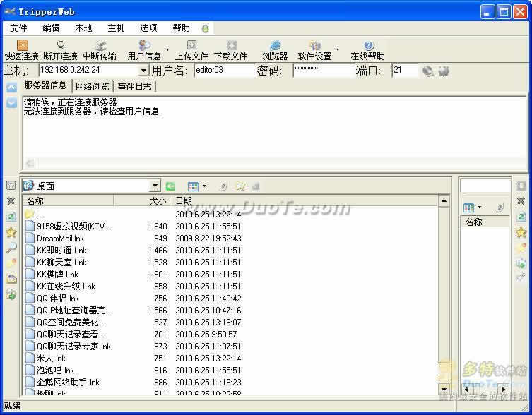
Task: Collapse the info panel with up chevron
Action: [x=11, y=88]
